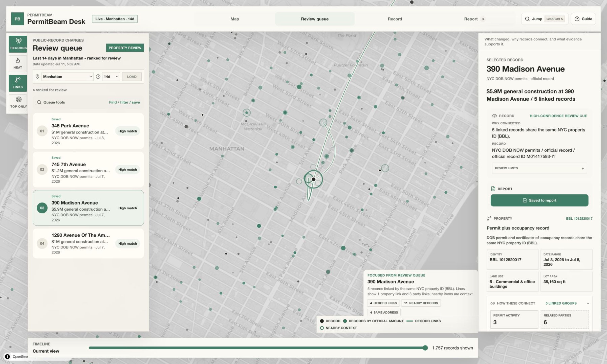The width and height of the screenshot is (607, 364).
Task: Click the Report count badge 3
Action: [483, 19]
